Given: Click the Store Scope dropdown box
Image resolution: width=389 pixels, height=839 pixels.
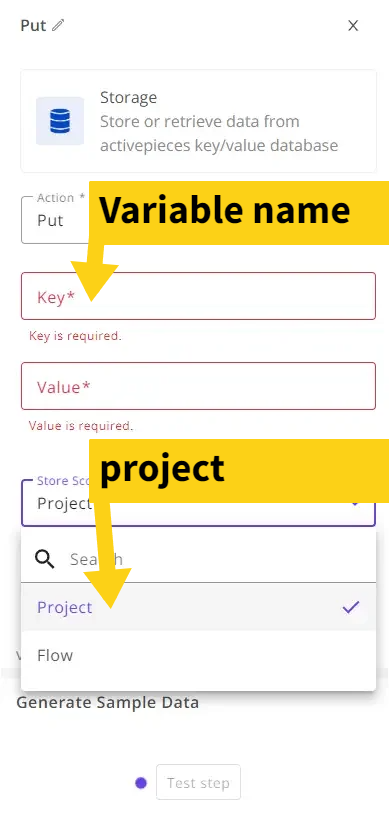Looking at the screenshot, I should point(198,503).
